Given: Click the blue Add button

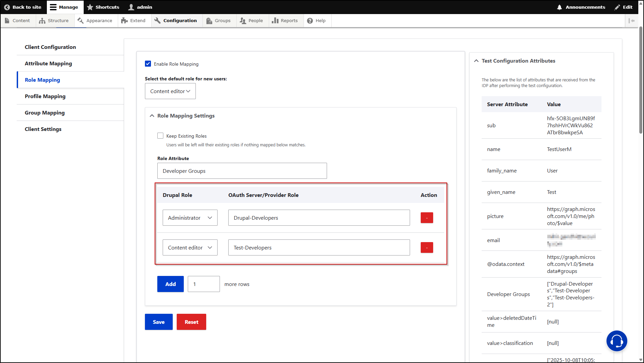Looking at the screenshot, I should coord(170,284).
